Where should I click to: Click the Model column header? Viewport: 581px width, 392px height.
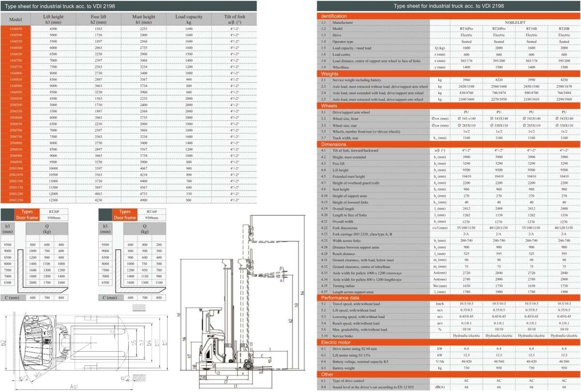[15, 19]
